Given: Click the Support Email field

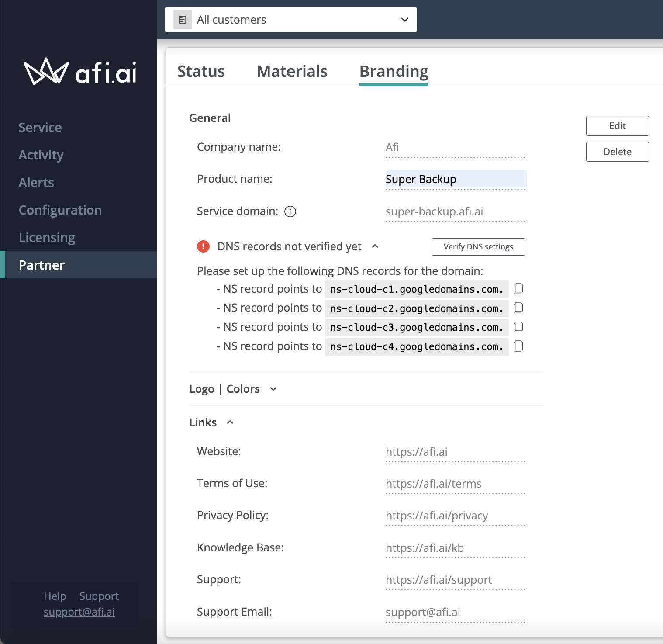Looking at the screenshot, I should coord(456,613).
